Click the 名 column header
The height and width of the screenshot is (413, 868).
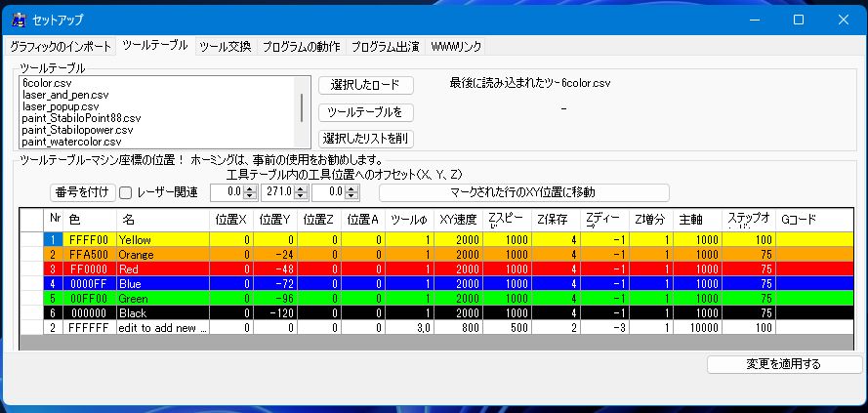point(163,220)
